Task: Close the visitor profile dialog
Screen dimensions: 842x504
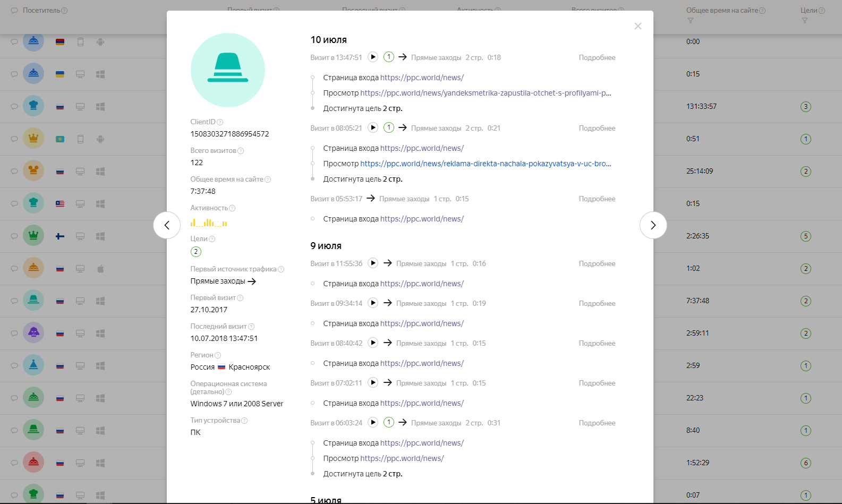Action: pos(637,26)
